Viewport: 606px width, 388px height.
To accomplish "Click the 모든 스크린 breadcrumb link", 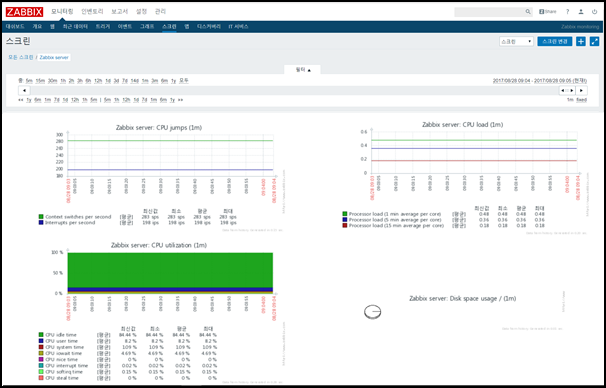I will [21, 57].
